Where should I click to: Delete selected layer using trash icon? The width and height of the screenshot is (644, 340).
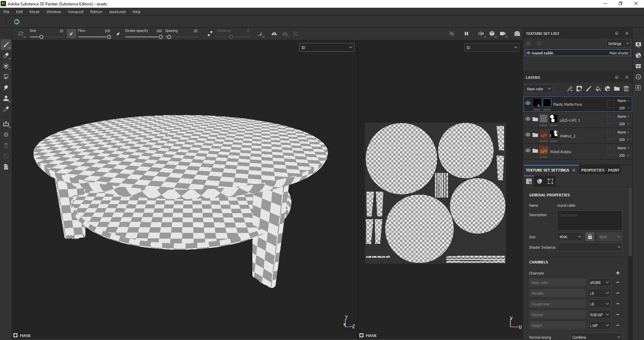[x=626, y=89]
